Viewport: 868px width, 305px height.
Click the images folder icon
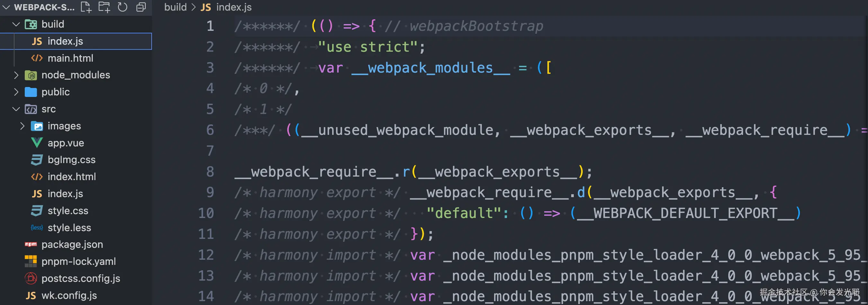tap(37, 126)
